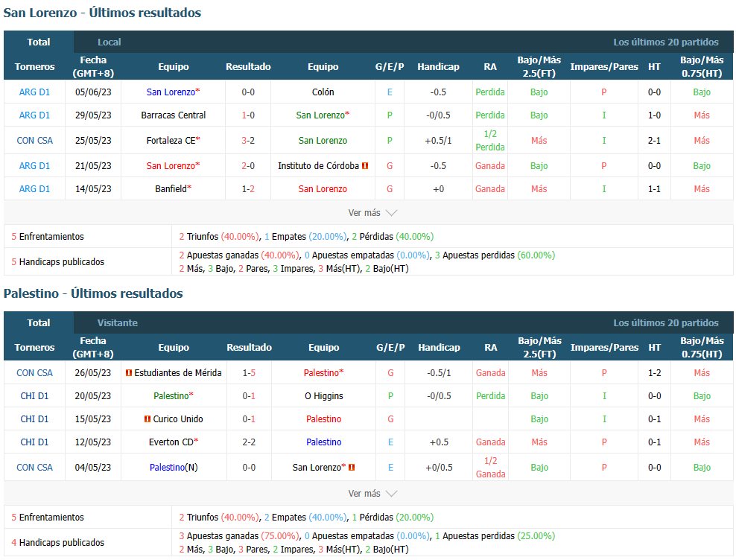Select Total tab in Palestino table
The width and height of the screenshot is (736, 560).
pos(39,323)
